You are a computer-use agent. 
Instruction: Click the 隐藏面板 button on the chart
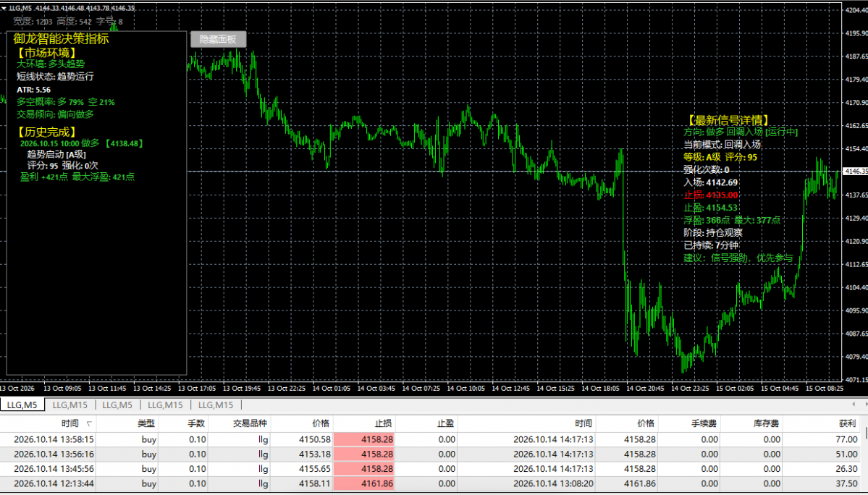coord(218,39)
